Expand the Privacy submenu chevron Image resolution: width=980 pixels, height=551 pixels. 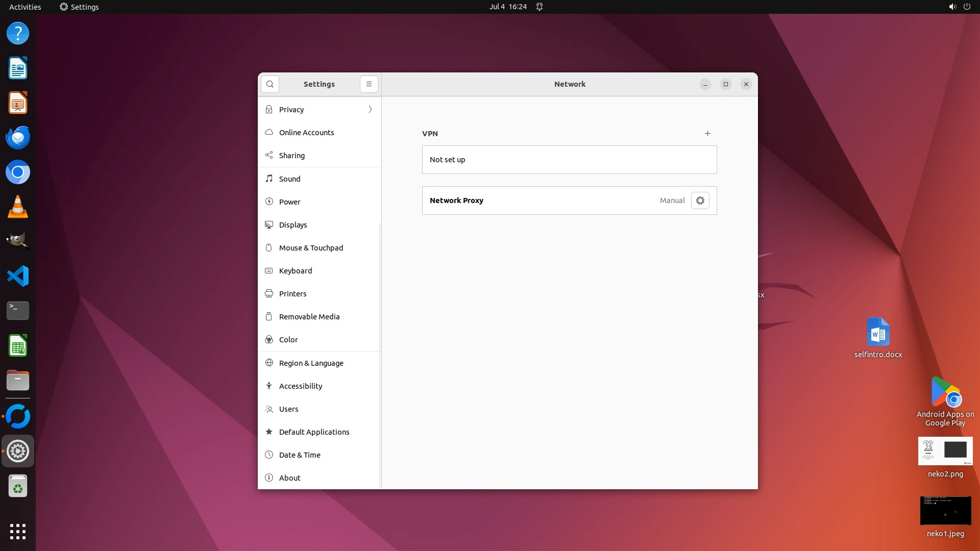pos(370,110)
